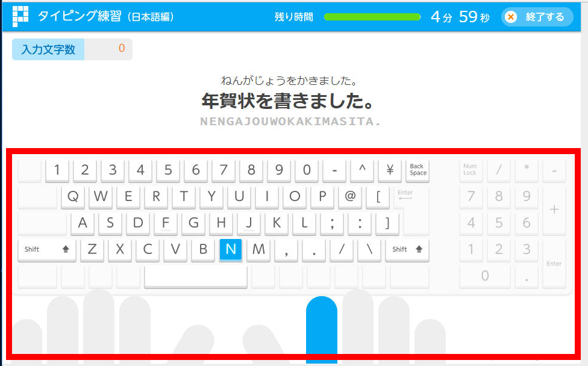Viewport: 588px width, 366px height.
Task: Click the タイピング練習 title text
Action: [80, 16]
